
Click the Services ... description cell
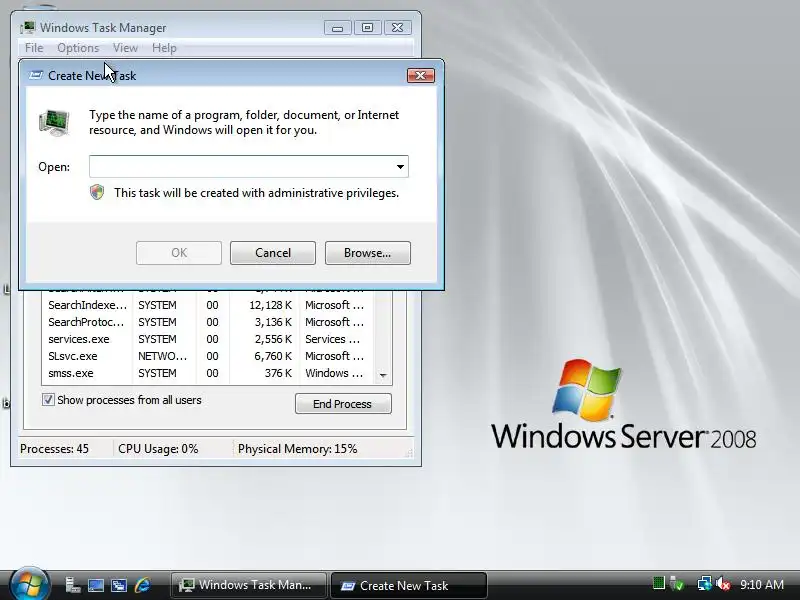[x=334, y=339]
